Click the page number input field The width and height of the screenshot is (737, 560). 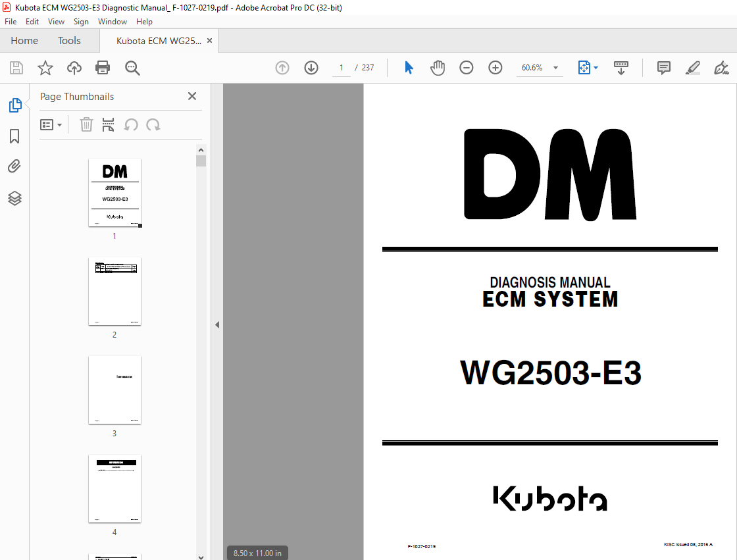pyautogui.click(x=342, y=68)
